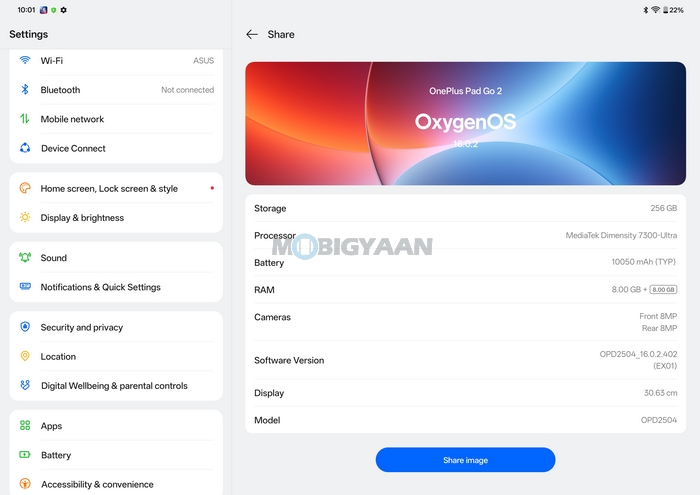This screenshot has width=700, height=495.
Task: Tap the Apps grid icon
Action: 25,425
